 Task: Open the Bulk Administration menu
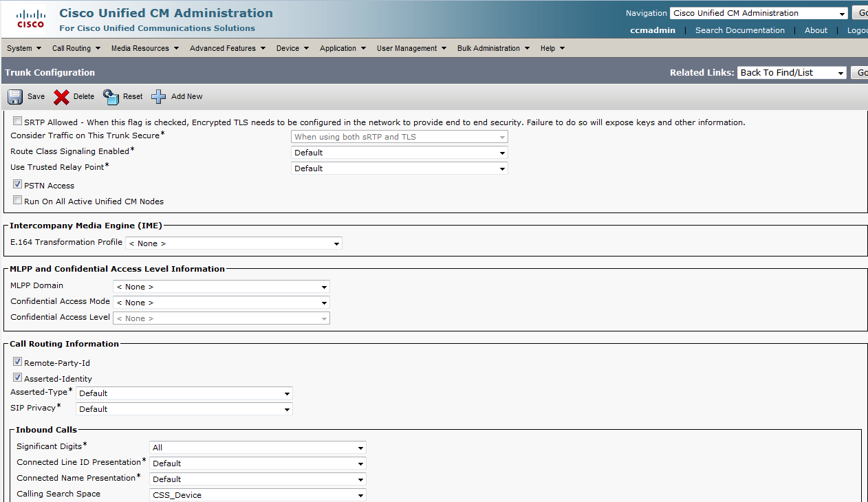coord(493,48)
